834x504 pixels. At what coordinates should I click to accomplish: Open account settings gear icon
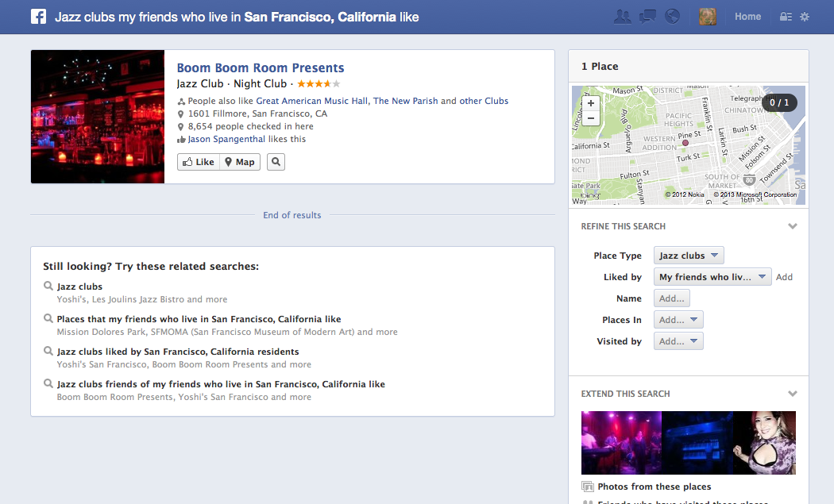[805, 17]
